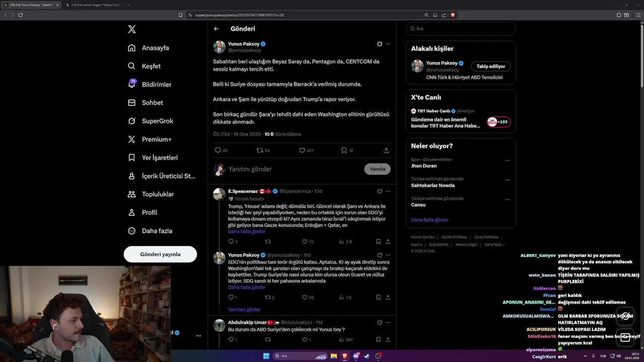Expand Daha fazla menu
This screenshot has width=644, height=362.
click(x=150, y=231)
